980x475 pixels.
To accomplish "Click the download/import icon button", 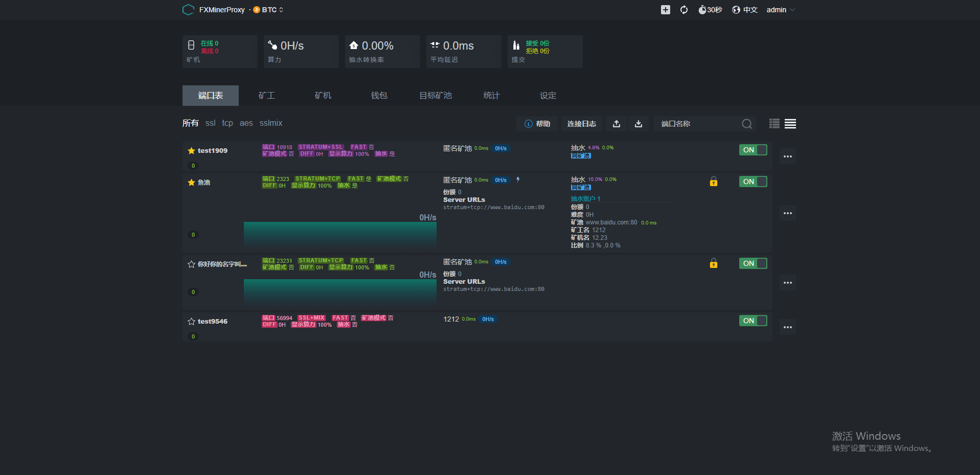I will 639,124.
